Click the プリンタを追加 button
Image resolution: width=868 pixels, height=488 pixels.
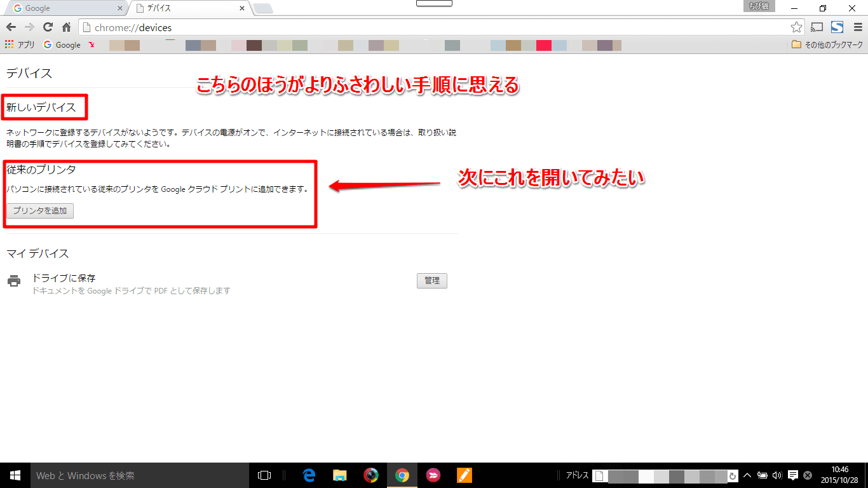point(40,211)
